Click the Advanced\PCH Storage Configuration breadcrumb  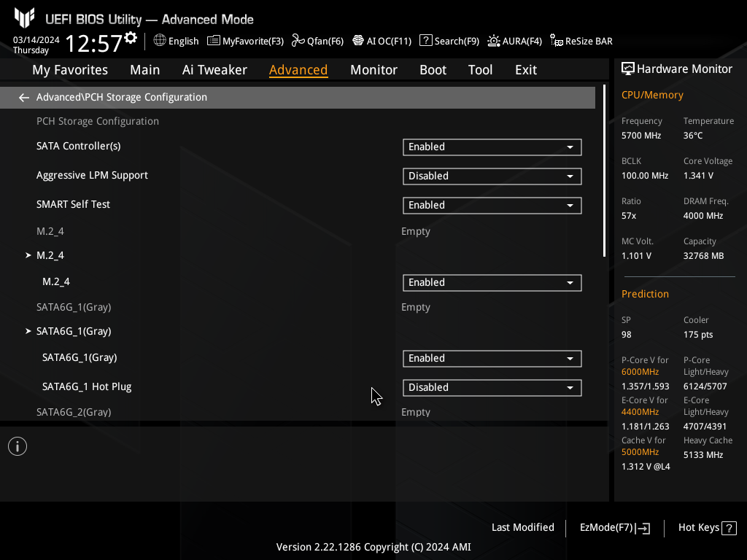(122, 97)
